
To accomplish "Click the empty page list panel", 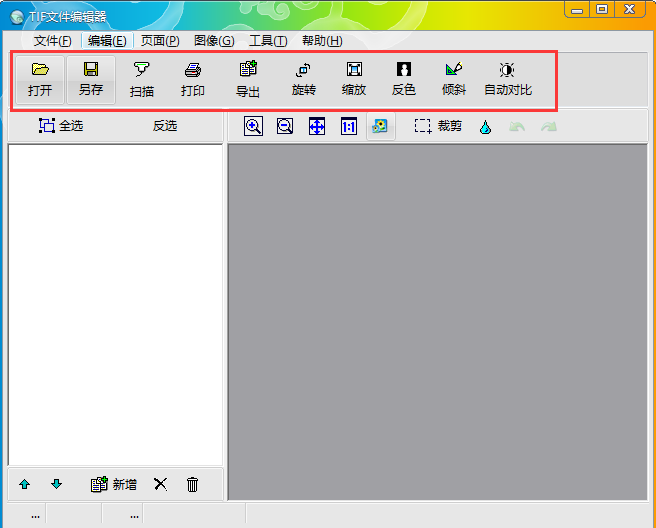I will pos(115,305).
